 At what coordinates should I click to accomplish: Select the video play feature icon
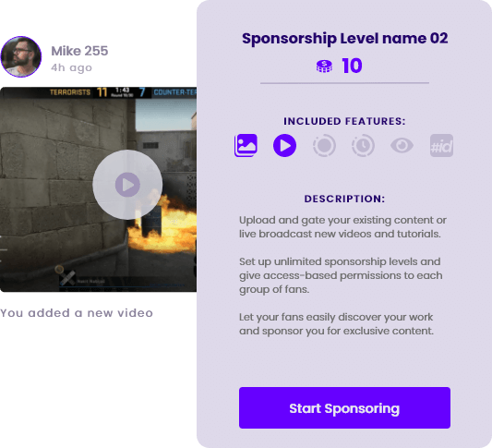[x=284, y=145]
